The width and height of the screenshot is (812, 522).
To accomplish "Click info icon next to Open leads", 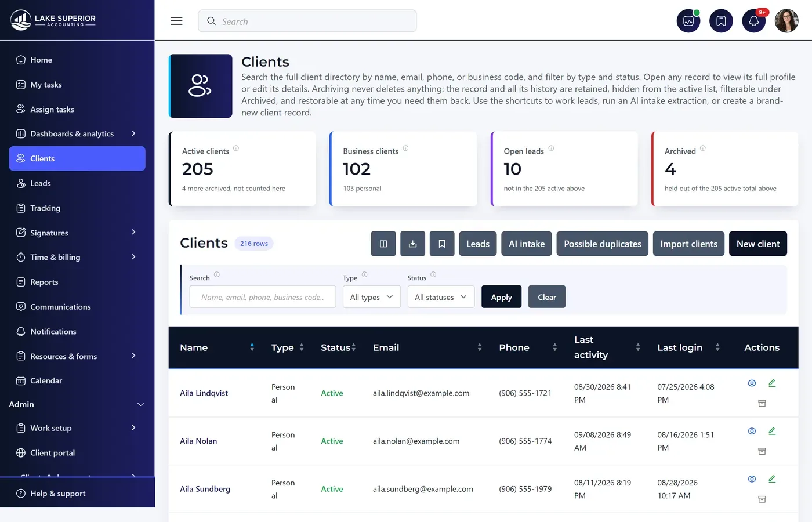I will 551,148.
